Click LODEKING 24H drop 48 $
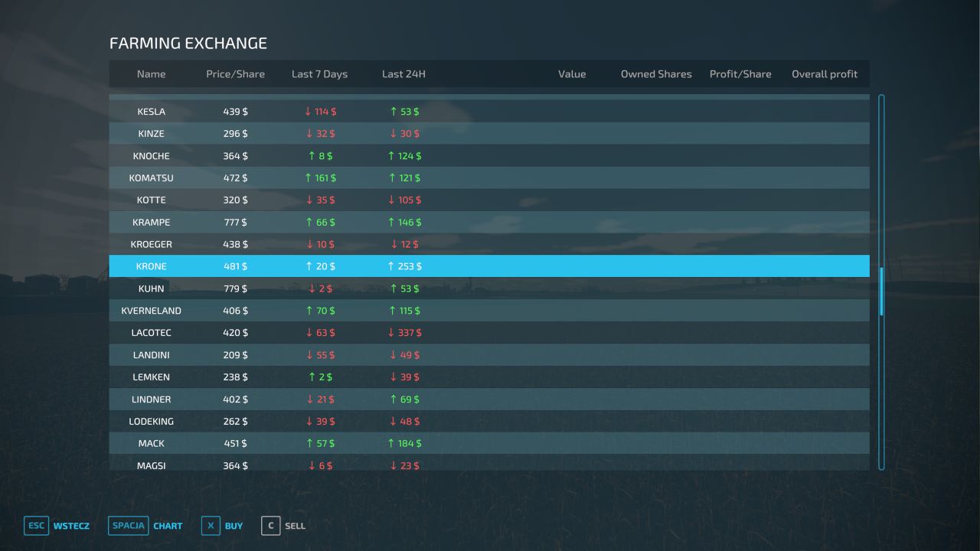980x551 pixels. click(404, 422)
